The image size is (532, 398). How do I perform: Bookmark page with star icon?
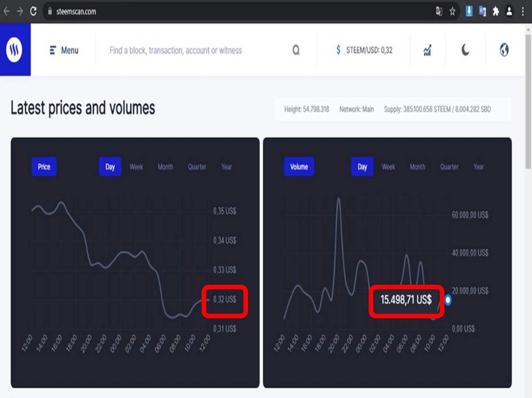click(x=453, y=12)
